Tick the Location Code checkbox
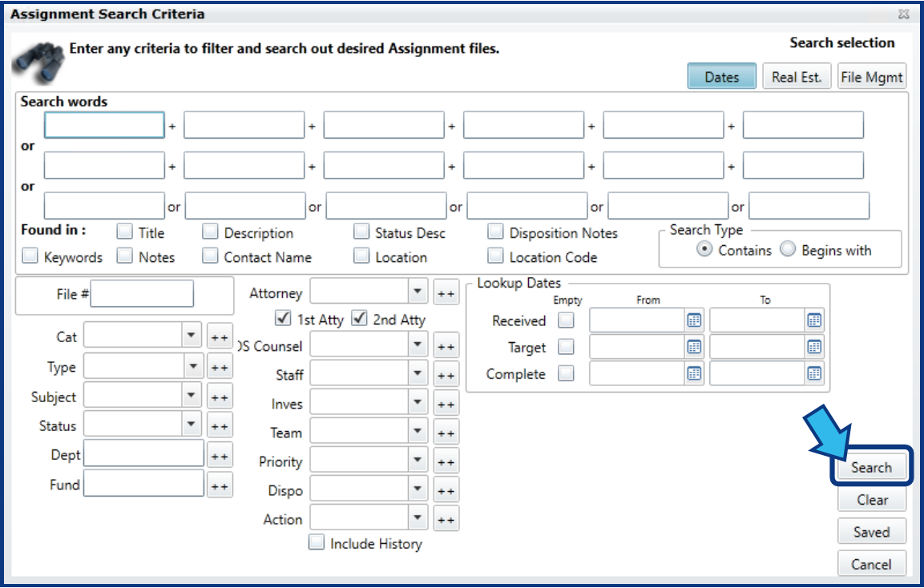This screenshot has height=588, width=924. point(495,256)
